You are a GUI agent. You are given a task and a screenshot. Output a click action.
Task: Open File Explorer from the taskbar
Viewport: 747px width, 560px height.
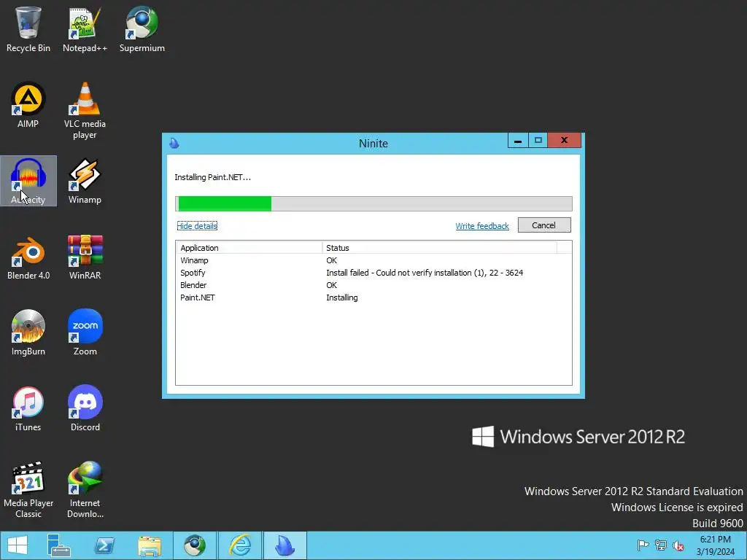149,545
